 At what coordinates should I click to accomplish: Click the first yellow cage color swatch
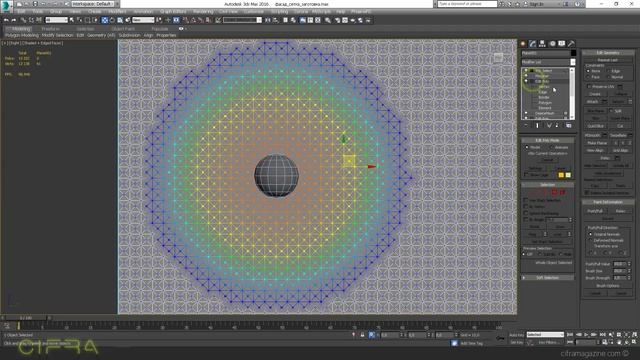[561, 175]
